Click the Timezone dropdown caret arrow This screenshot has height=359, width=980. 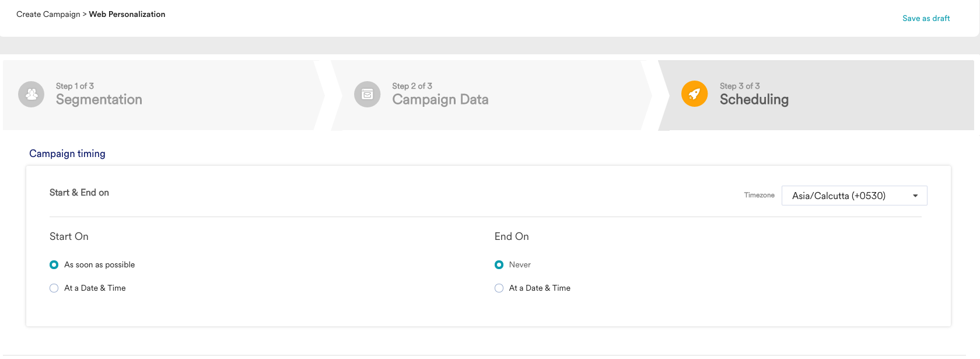tap(915, 196)
